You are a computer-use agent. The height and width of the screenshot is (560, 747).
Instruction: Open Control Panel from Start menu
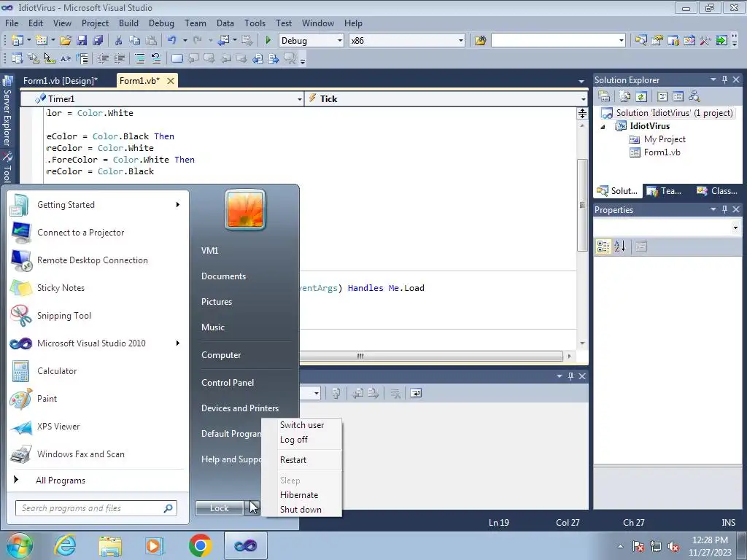pyautogui.click(x=228, y=382)
